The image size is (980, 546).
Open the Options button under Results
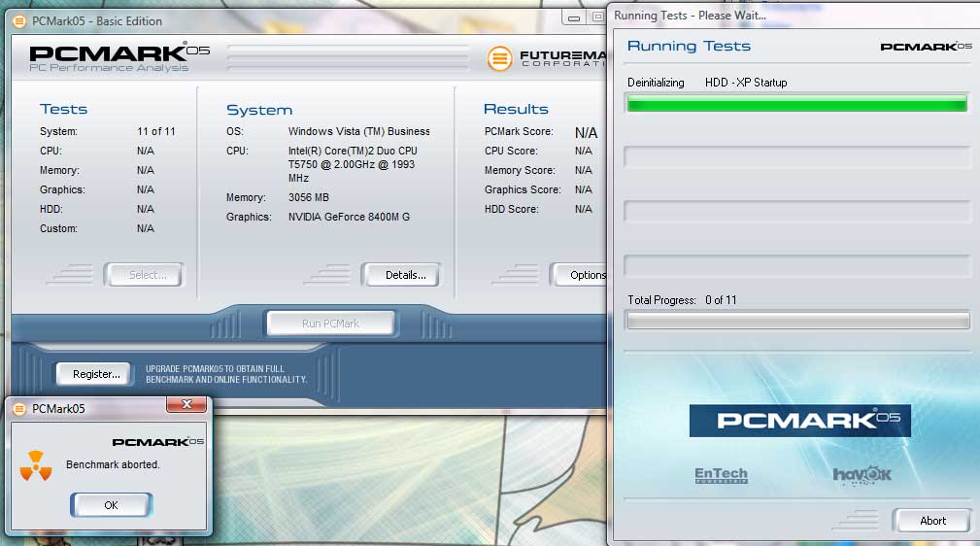pyautogui.click(x=580, y=275)
